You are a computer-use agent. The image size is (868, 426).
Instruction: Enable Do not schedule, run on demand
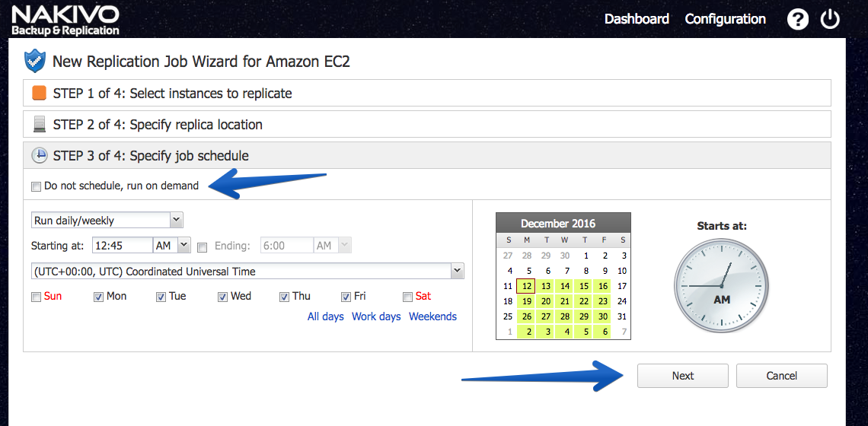pos(36,187)
